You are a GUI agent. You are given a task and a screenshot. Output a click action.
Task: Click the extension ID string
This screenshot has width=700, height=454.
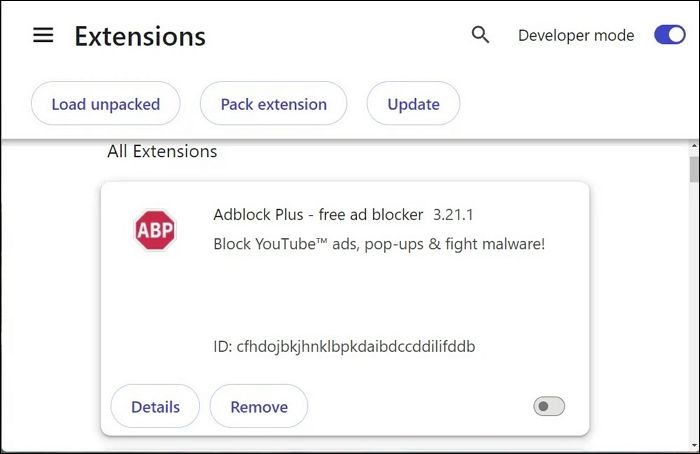pyautogui.click(x=344, y=347)
